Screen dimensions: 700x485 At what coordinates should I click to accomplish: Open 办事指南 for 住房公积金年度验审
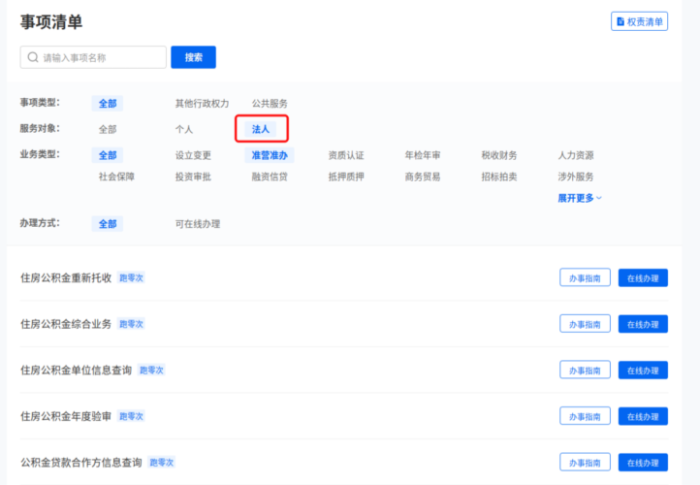pyautogui.click(x=585, y=416)
